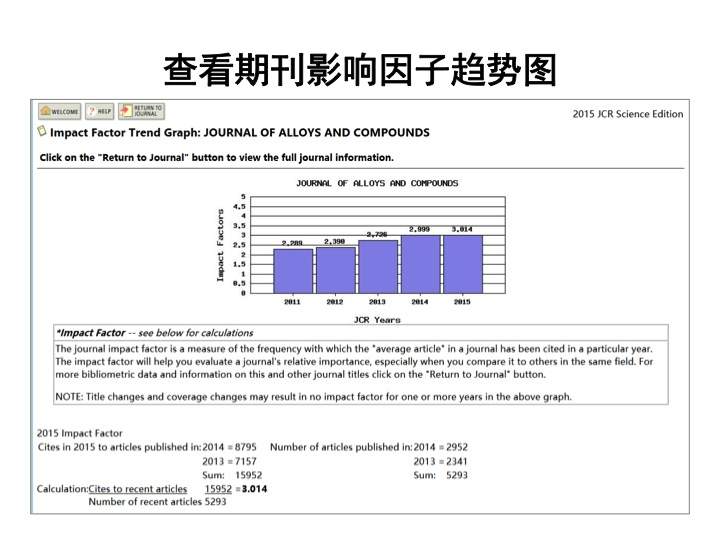Click the '2015 Impact Factor' label

click(79, 433)
